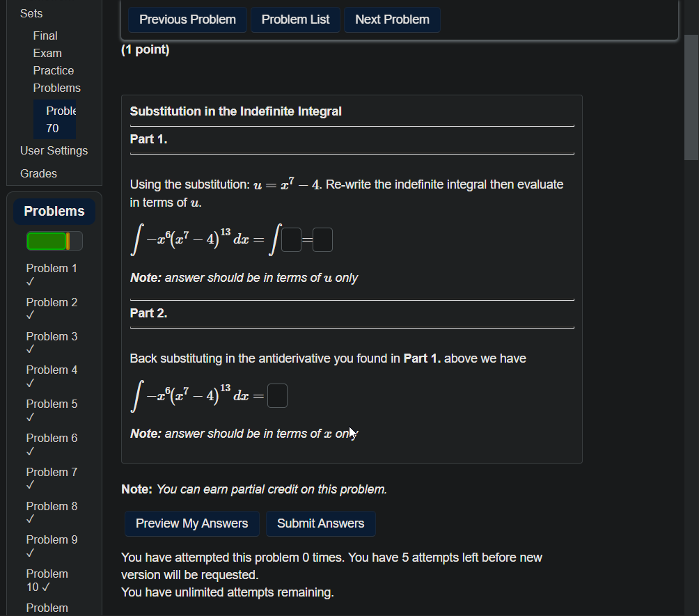Open Problem 5 link
Viewport: 699px width, 616px height.
coord(52,410)
